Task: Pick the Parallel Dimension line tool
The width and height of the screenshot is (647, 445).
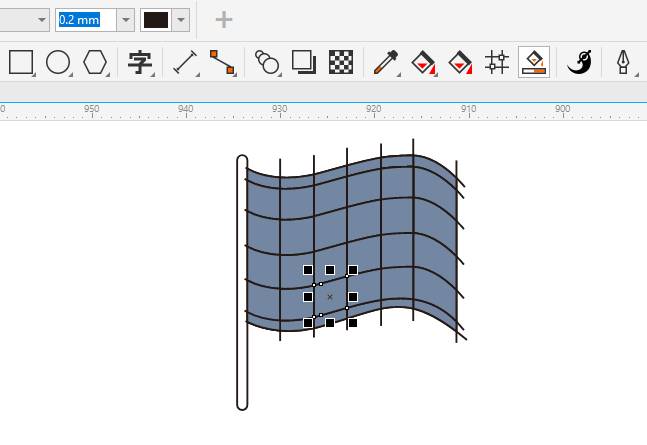Action: pos(185,62)
